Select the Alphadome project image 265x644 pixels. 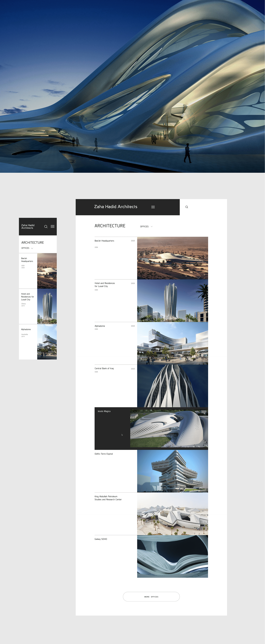click(172, 343)
